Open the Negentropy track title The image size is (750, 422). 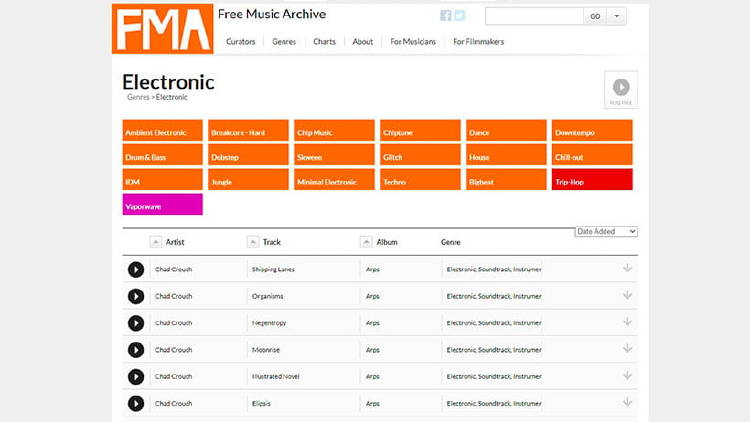pos(269,323)
